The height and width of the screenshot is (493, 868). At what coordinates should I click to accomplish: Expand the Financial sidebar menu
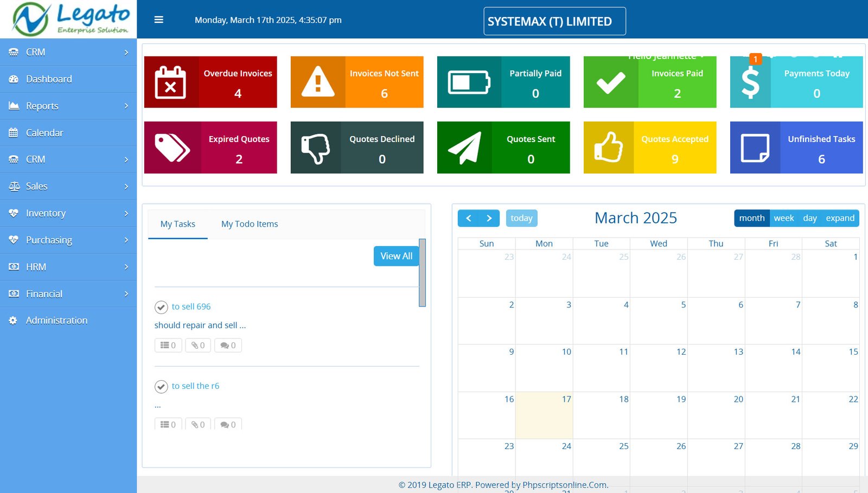[68, 293]
